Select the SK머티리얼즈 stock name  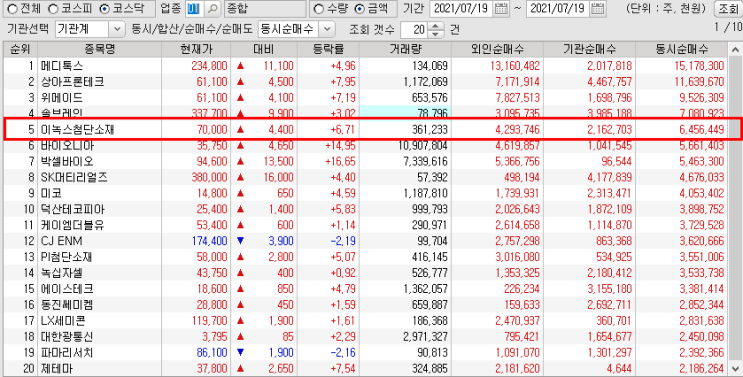tap(74, 178)
